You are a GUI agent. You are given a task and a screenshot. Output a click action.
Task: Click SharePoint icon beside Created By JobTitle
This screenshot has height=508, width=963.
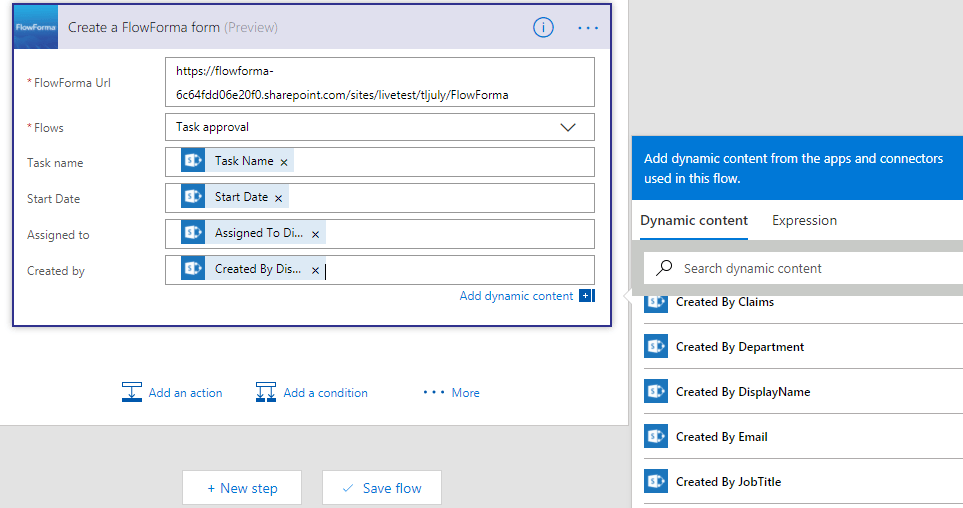point(656,482)
